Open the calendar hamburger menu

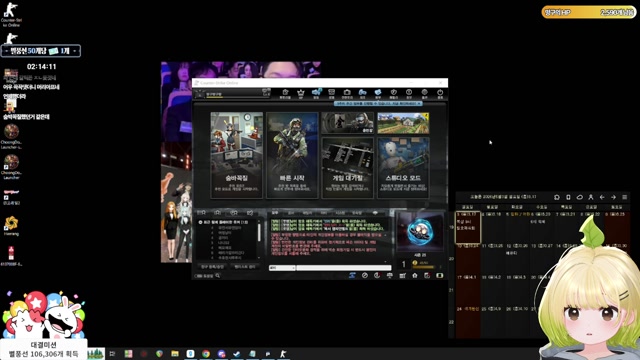click(624, 197)
